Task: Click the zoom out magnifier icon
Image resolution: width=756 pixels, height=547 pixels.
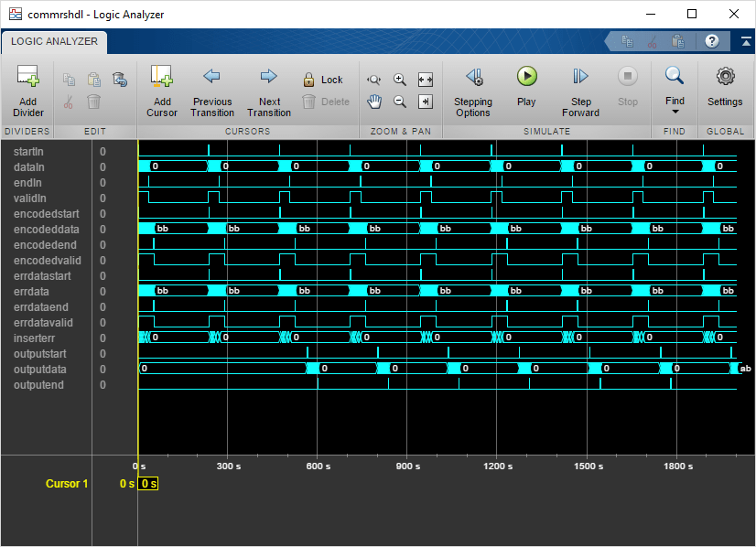Action: coord(400,102)
